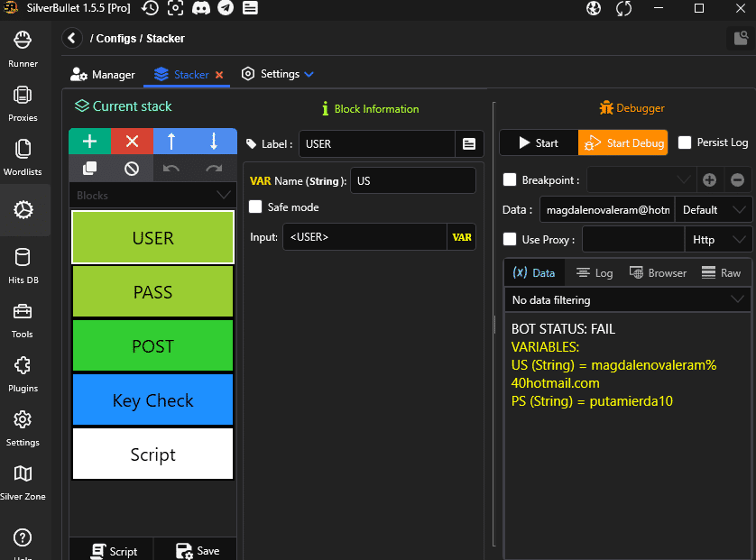Click the back arrow navigation button

click(72, 39)
